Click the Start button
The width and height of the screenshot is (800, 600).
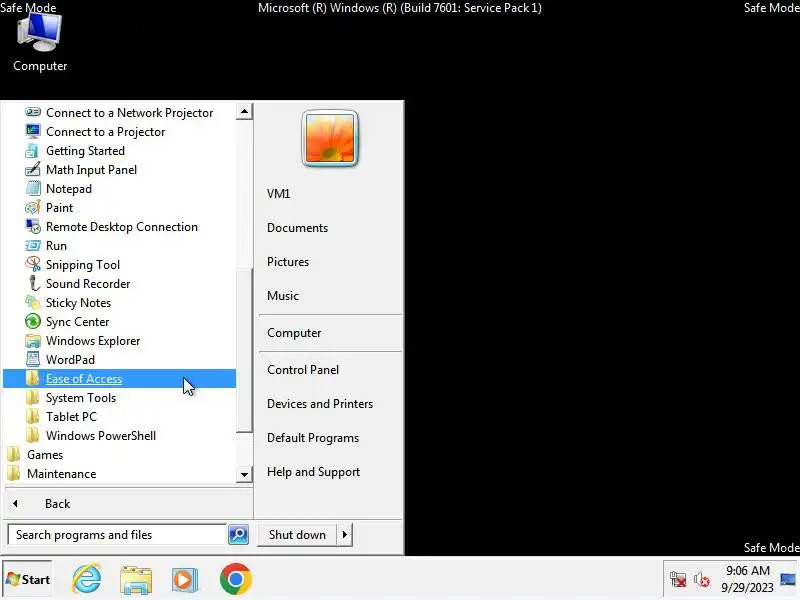click(x=28, y=579)
